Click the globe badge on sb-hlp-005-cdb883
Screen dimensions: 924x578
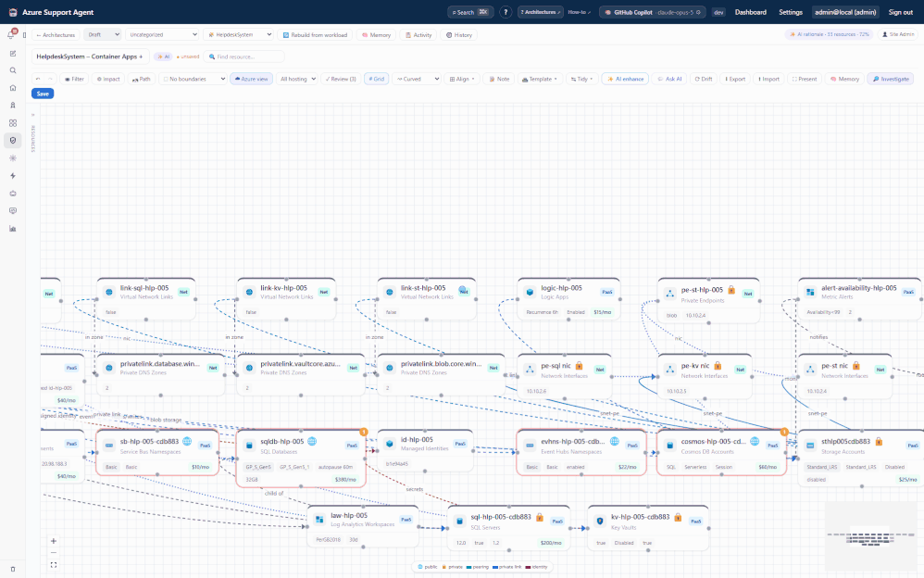click(x=187, y=441)
